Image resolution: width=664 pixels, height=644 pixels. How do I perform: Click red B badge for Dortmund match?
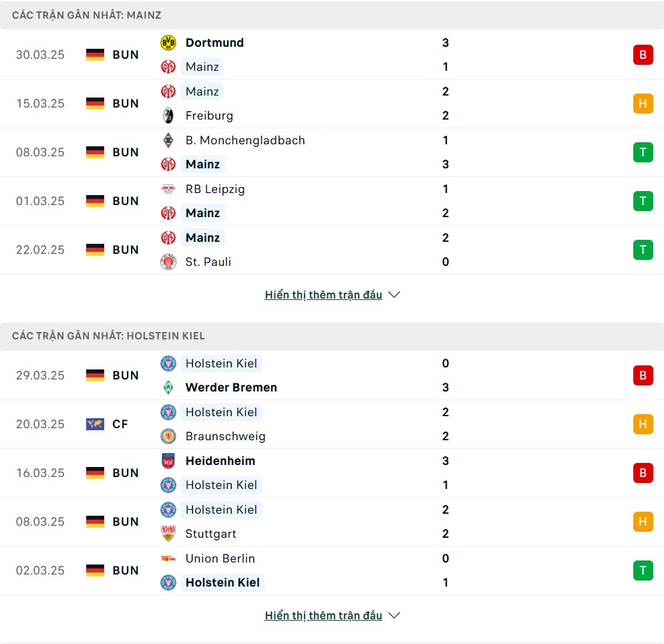pyautogui.click(x=643, y=55)
